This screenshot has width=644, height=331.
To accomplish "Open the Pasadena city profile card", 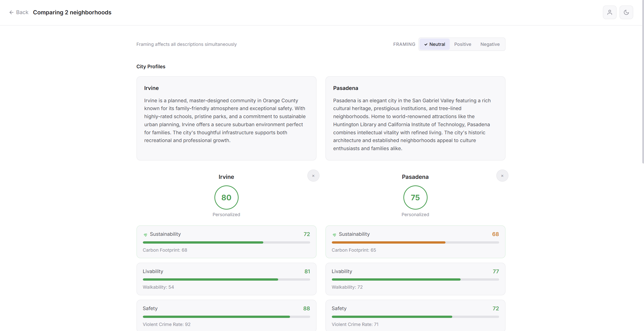I will tap(415, 118).
